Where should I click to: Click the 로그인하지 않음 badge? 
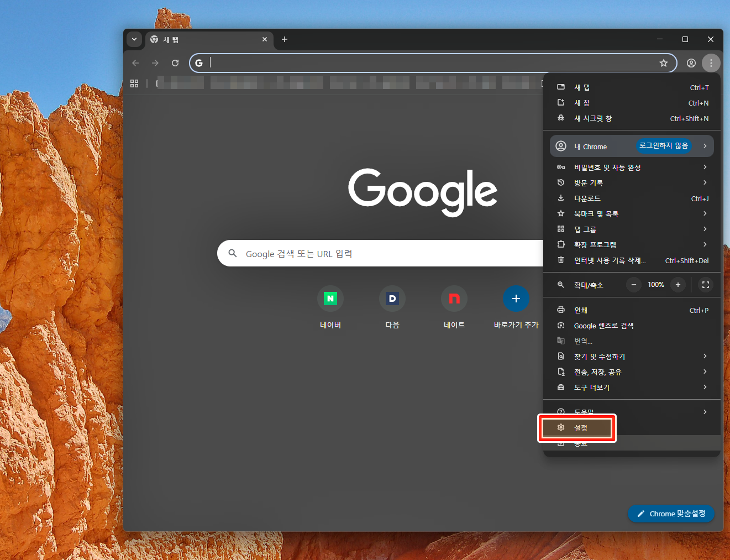point(664,145)
